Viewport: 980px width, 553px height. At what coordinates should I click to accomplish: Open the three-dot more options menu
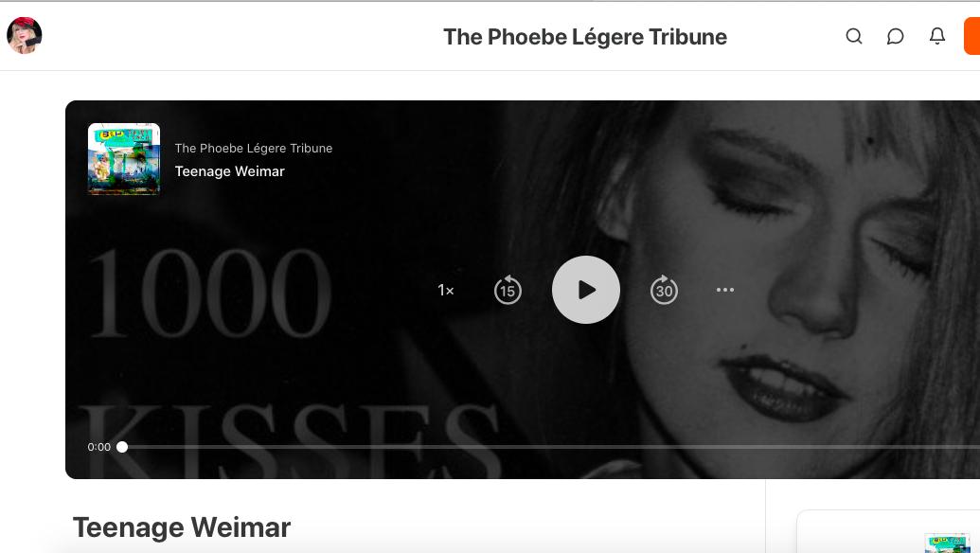pos(725,290)
